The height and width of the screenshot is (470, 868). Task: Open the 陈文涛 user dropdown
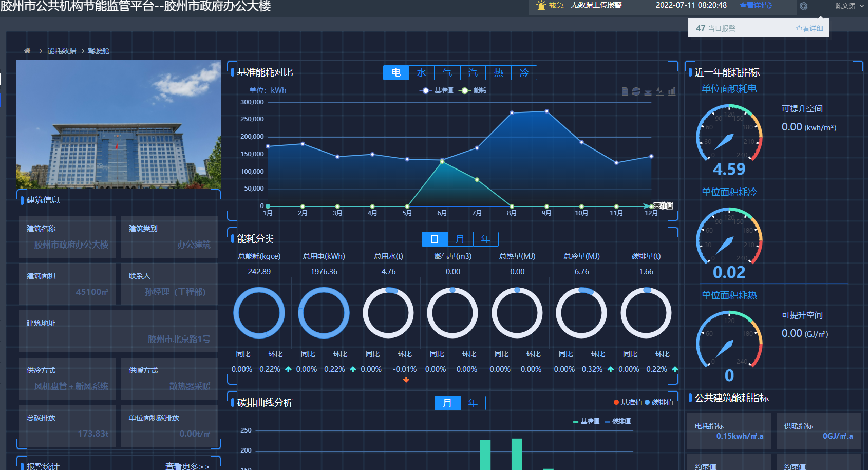848,6
